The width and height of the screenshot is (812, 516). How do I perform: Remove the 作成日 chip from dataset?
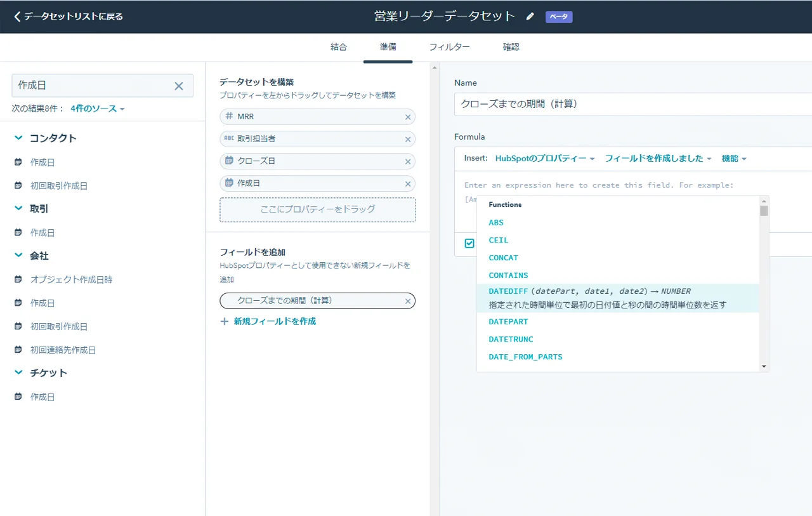(408, 184)
